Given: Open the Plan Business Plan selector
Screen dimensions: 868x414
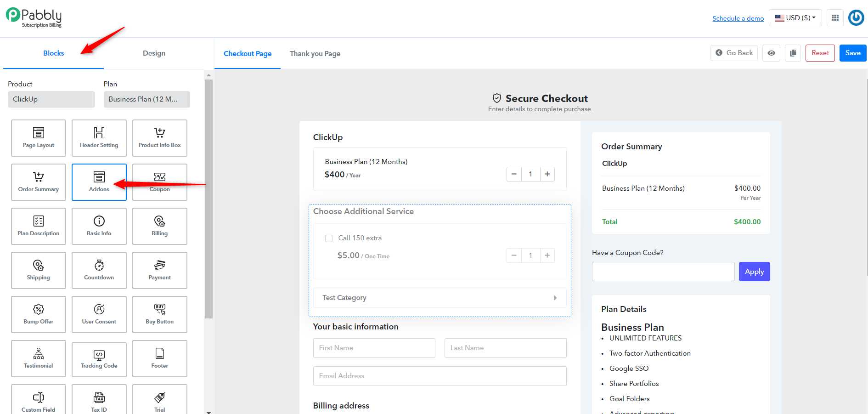Looking at the screenshot, I should click(147, 99).
